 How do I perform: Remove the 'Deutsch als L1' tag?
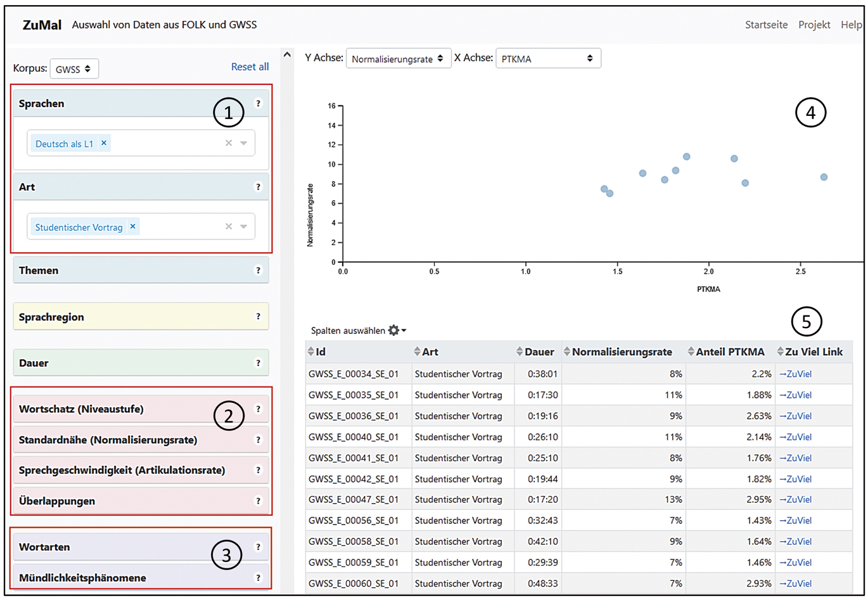point(104,143)
